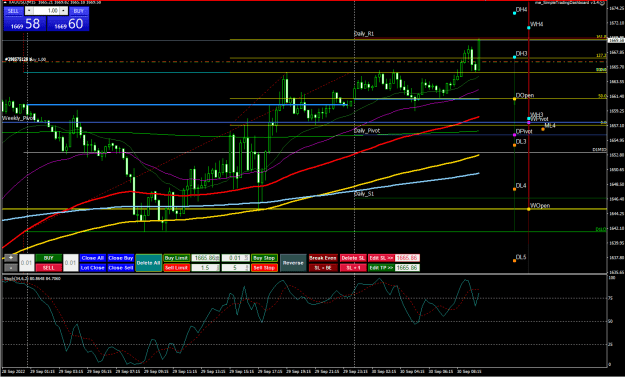Click the SL = BE button
The image size is (625, 377).
tap(323, 268)
